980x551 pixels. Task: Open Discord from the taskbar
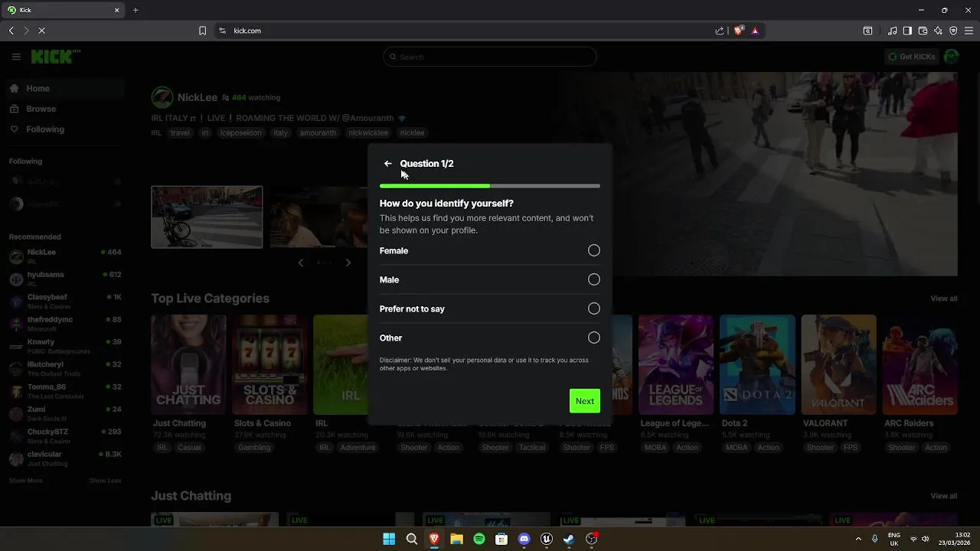point(524,539)
